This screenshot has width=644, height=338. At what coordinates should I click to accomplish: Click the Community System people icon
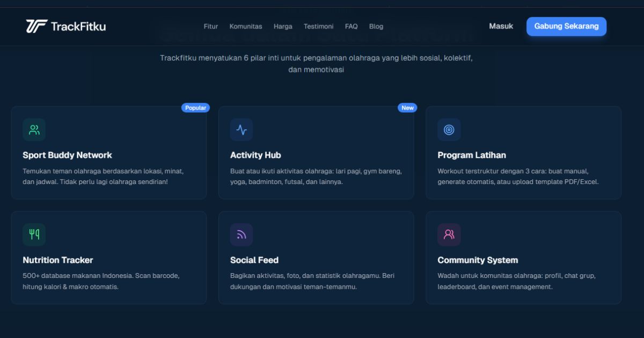tap(449, 234)
